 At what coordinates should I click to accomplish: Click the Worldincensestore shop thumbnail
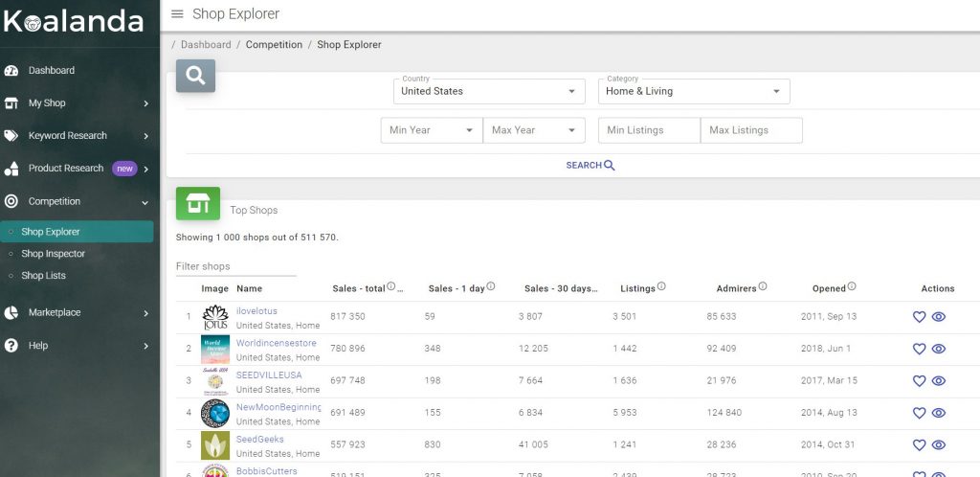215,350
